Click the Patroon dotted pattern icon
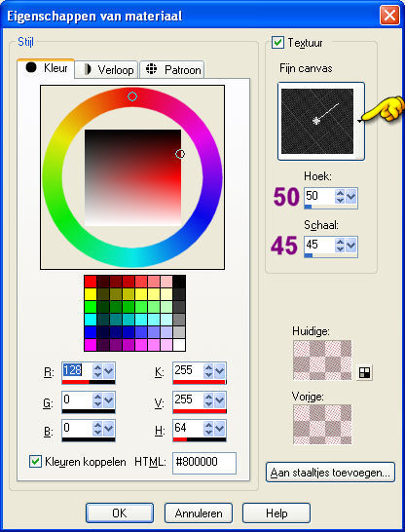 pyautogui.click(x=151, y=69)
